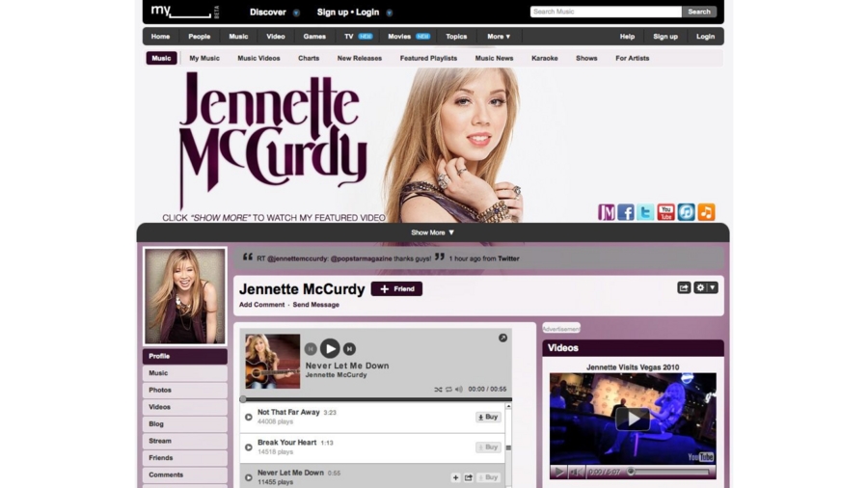
Task: Open the Twitter source link in status
Action: pos(508,258)
